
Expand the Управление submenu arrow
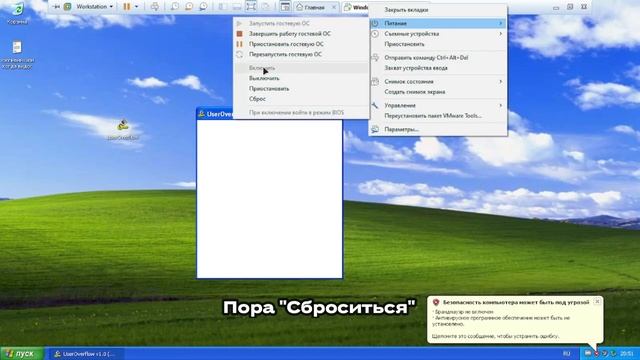tap(500, 105)
